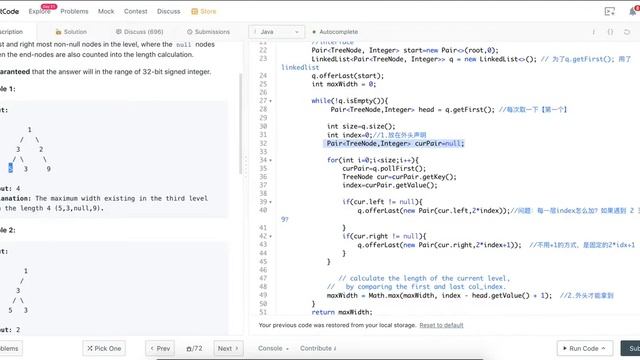The width and height of the screenshot is (640, 360).
Task: Click the problem counter showing /72
Action: [x=194, y=349]
